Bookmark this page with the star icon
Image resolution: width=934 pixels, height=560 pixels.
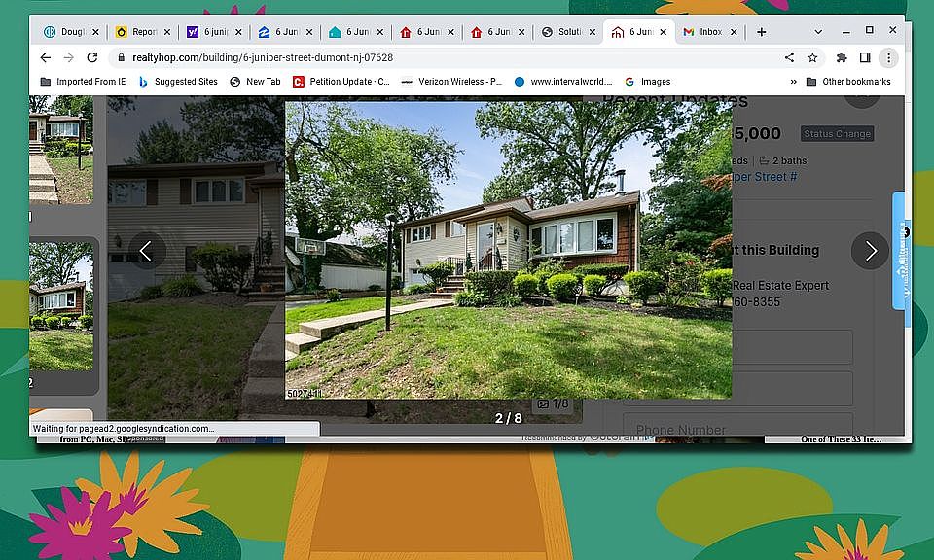click(x=812, y=57)
